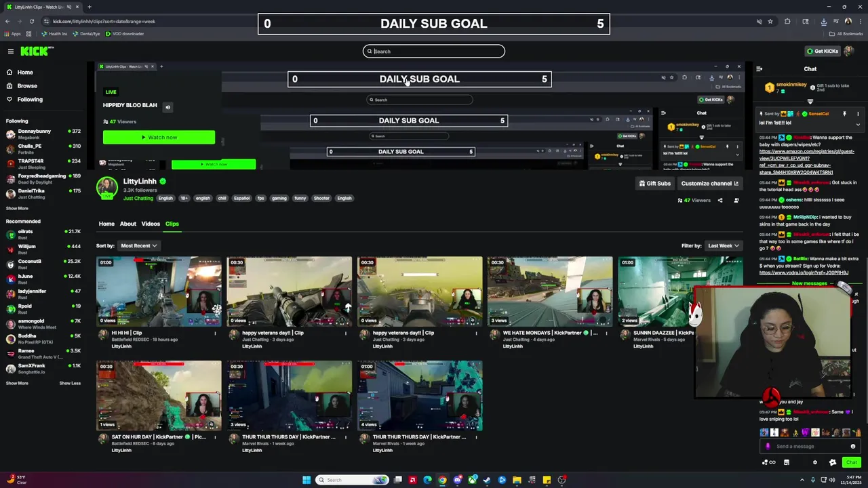The image size is (868, 488).
Task: Open the Videos tab
Action: pyautogui.click(x=151, y=224)
